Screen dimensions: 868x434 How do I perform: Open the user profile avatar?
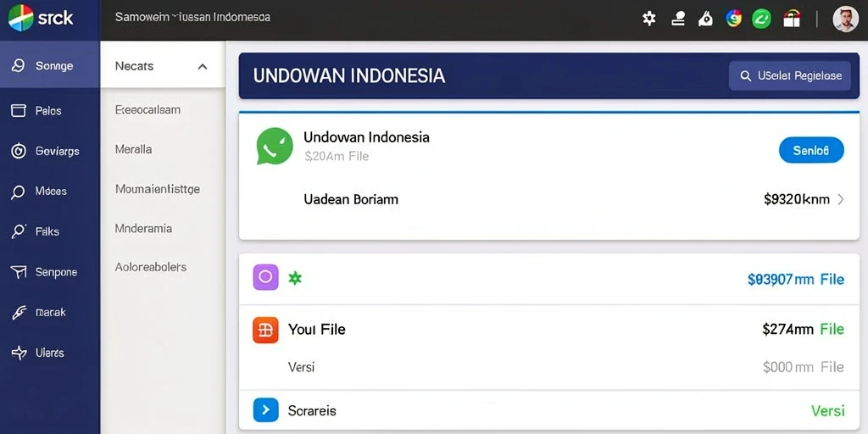click(845, 19)
